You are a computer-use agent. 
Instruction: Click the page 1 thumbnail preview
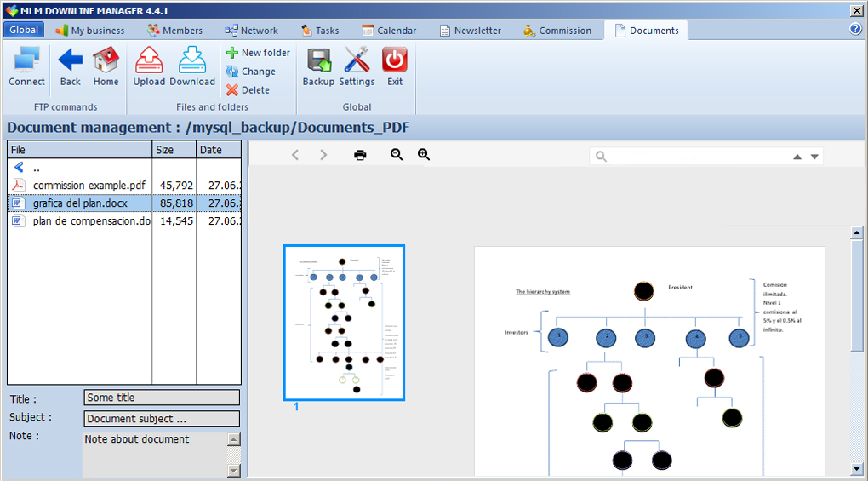coord(344,322)
